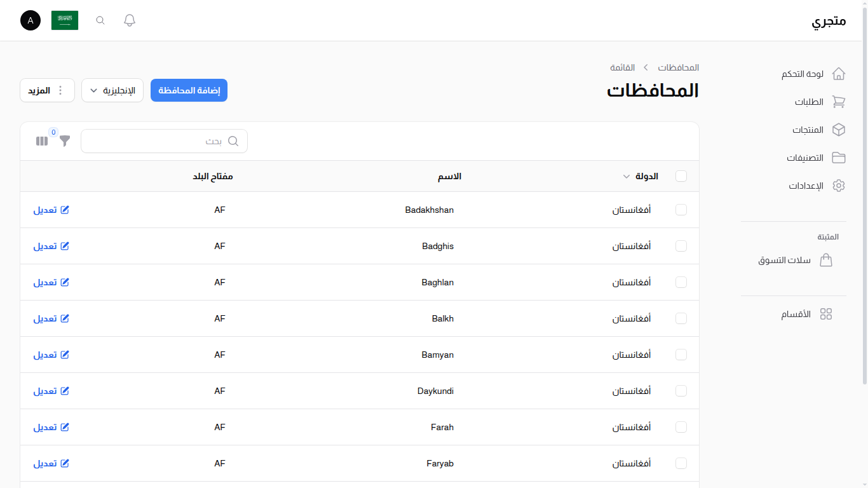Click the columns icon with the 0 badge
868x488 pixels.
coord(42,141)
